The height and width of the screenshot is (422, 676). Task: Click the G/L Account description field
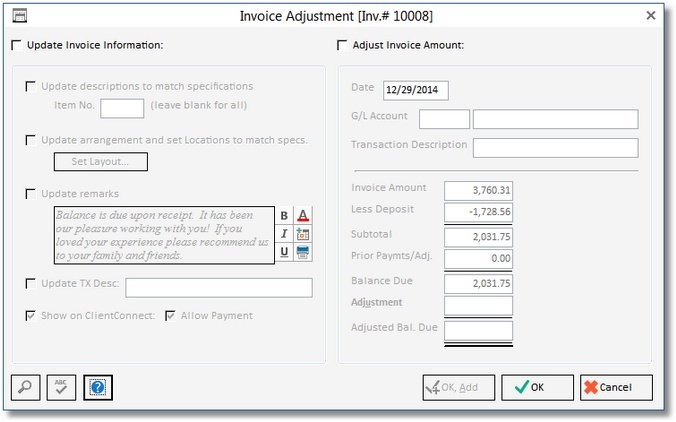(x=556, y=119)
